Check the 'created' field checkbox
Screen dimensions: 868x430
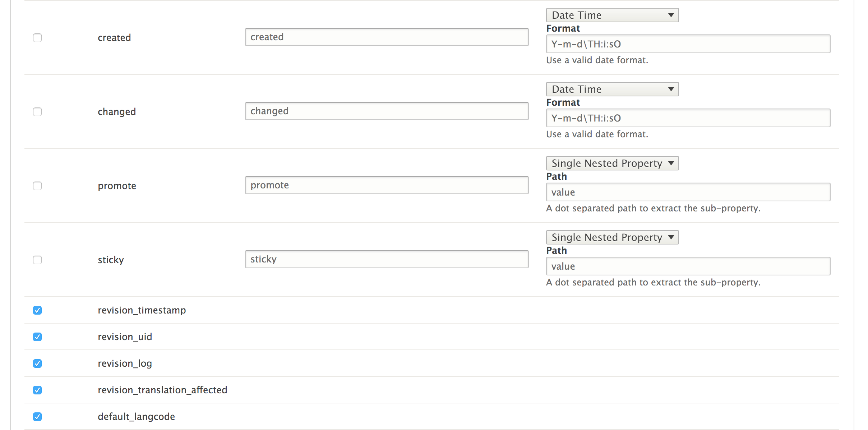coord(37,38)
